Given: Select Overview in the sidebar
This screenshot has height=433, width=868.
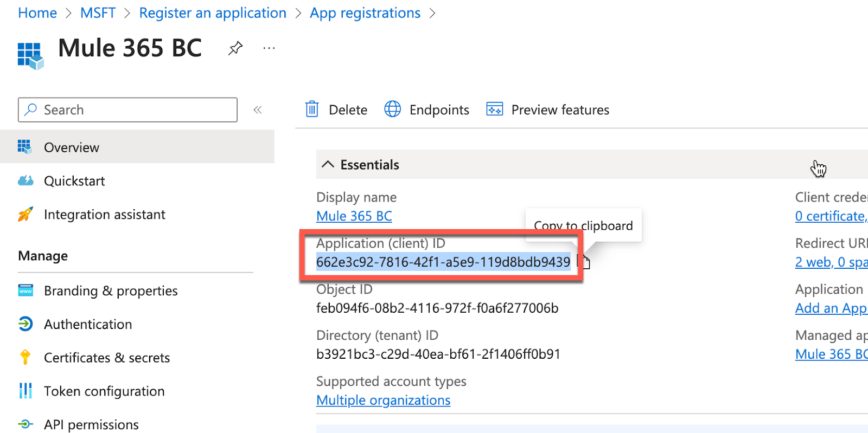Looking at the screenshot, I should [x=137, y=147].
